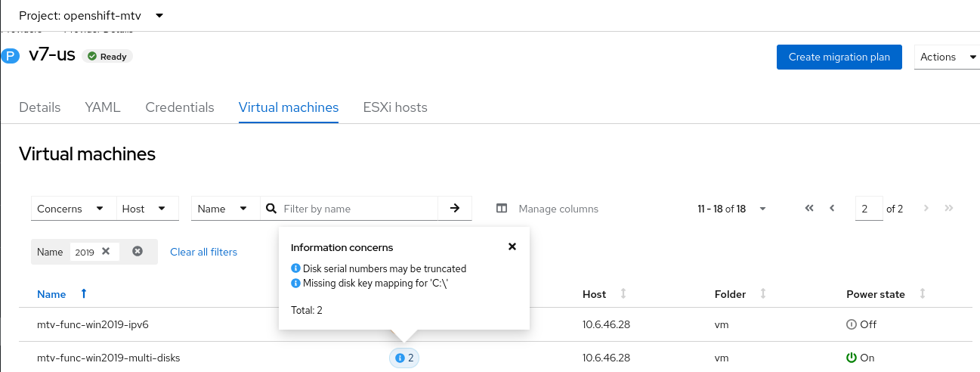980x372 pixels.
Task: Remove the 2019 name filter chip
Action: tap(106, 252)
